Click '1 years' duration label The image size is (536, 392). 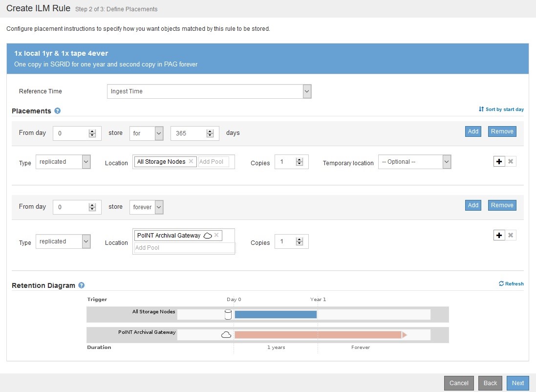coord(276,347)
